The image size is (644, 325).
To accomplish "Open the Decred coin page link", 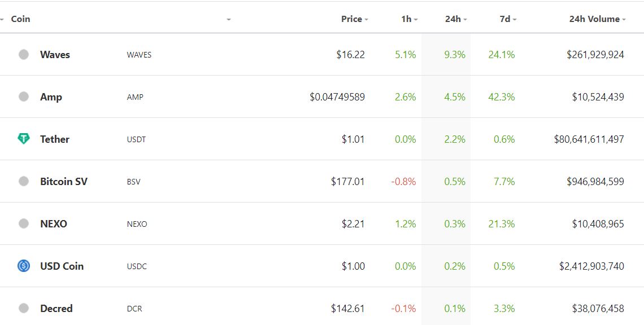I will pyautogui.click(x=56, y=308).
